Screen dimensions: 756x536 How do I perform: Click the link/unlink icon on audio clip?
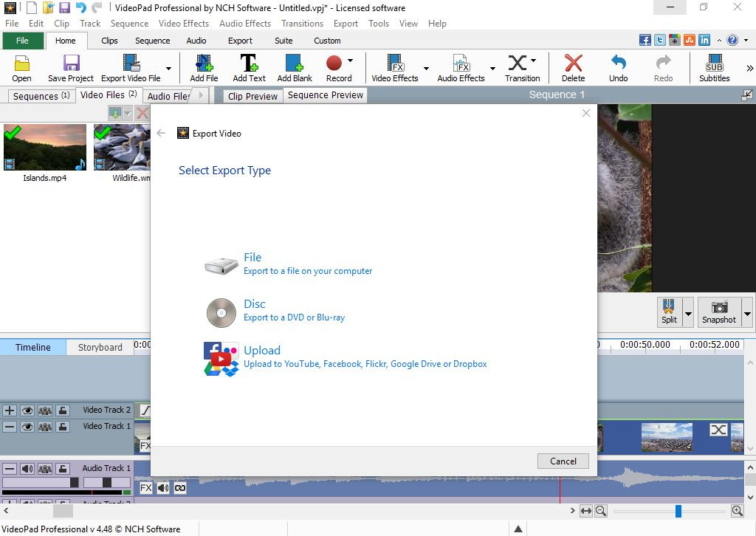[180, 488]
